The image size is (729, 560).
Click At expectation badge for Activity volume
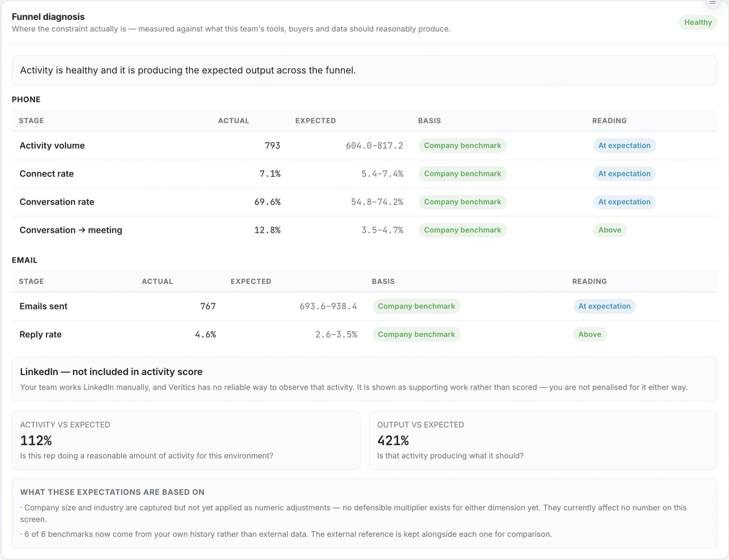tap(624, 145)
